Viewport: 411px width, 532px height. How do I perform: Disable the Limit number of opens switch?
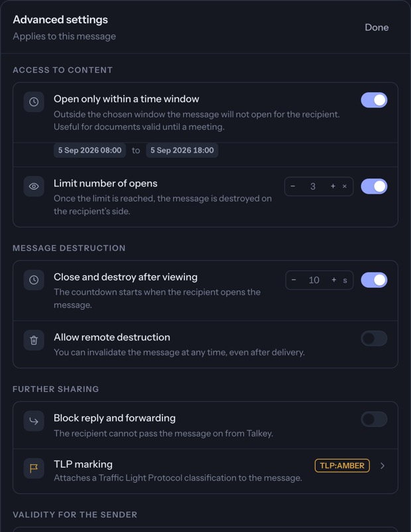(374, 186)
